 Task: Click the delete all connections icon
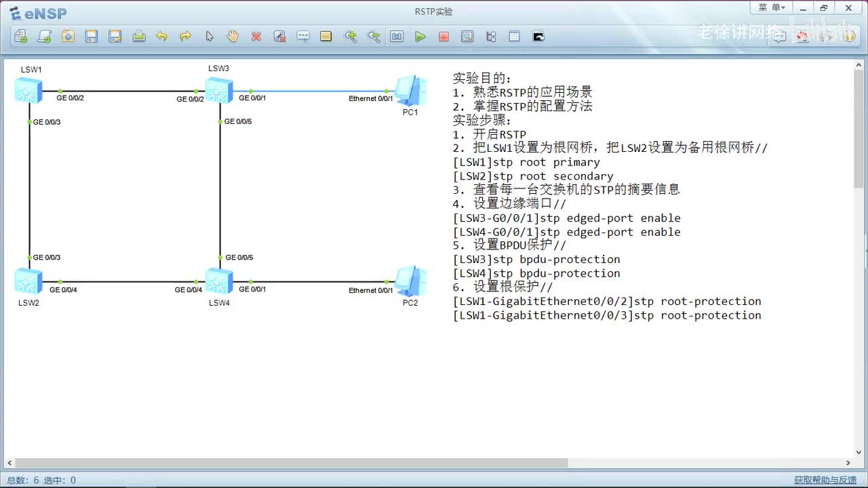tap(279, 37)
